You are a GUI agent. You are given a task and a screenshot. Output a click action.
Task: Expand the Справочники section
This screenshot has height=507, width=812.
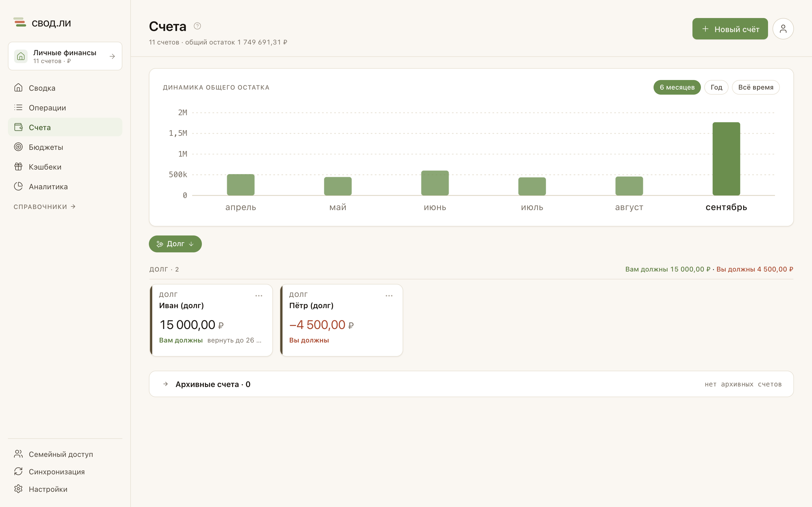point(45,206)
